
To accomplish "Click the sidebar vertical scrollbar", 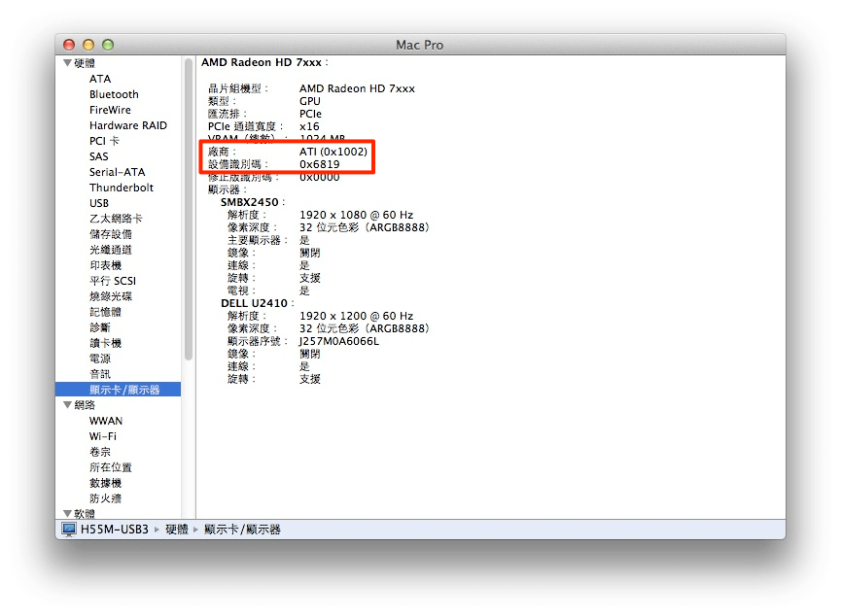I will (x=189, y=209).
